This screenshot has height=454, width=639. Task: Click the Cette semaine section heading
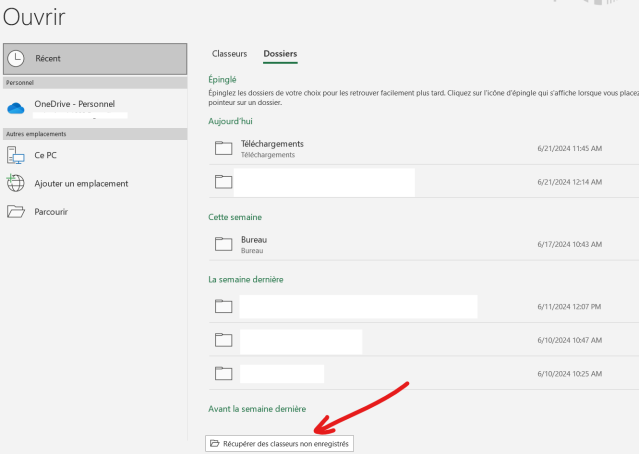click(x=235, y=217)
